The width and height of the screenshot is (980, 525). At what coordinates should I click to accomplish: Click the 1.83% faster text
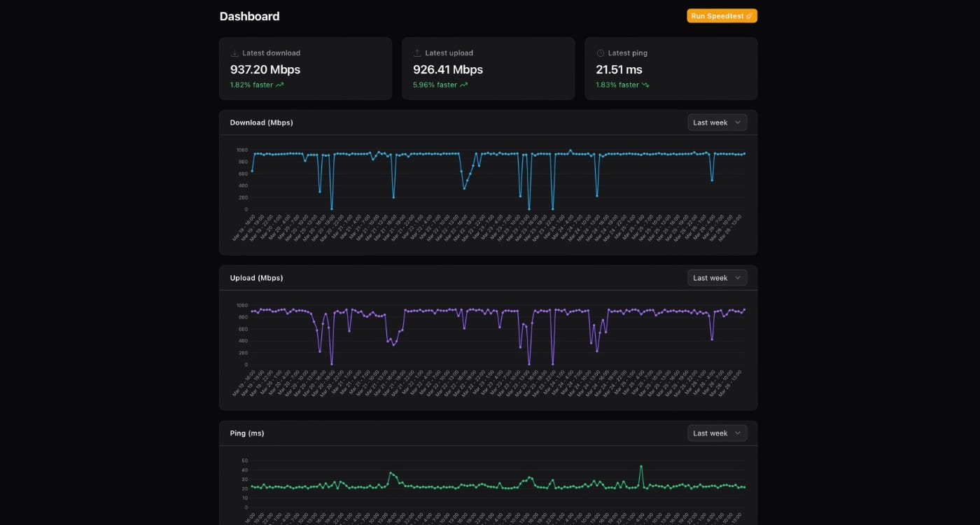click(x=617, y=85)
